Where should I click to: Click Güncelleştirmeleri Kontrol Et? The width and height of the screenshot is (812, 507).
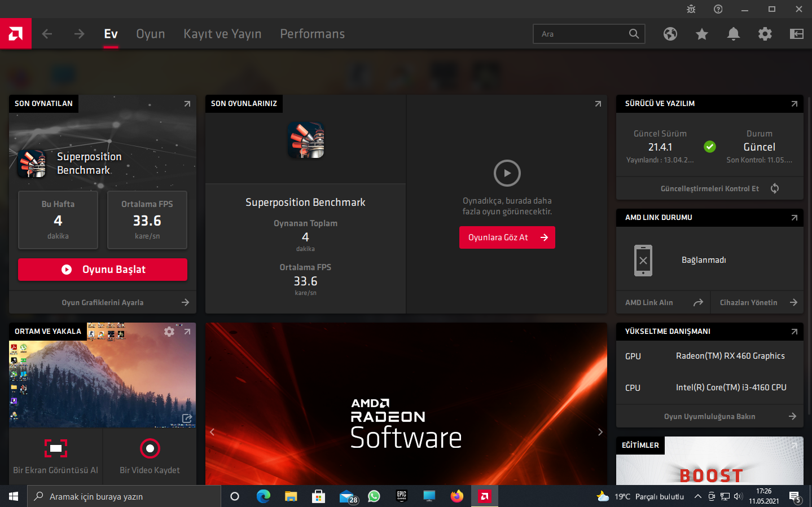[710, 188]
